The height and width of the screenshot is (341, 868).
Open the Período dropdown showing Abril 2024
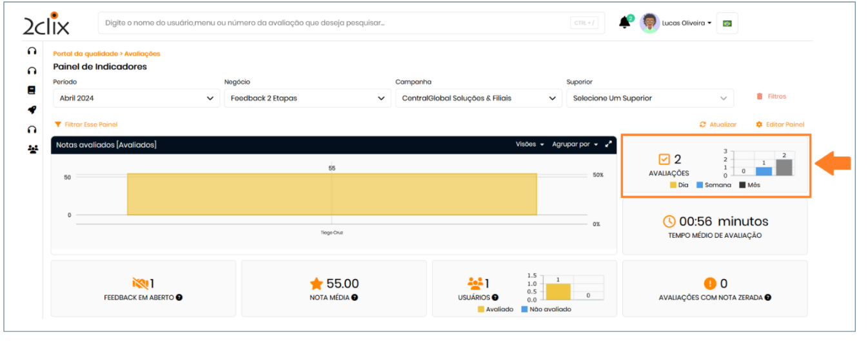[x=136, y=99]
